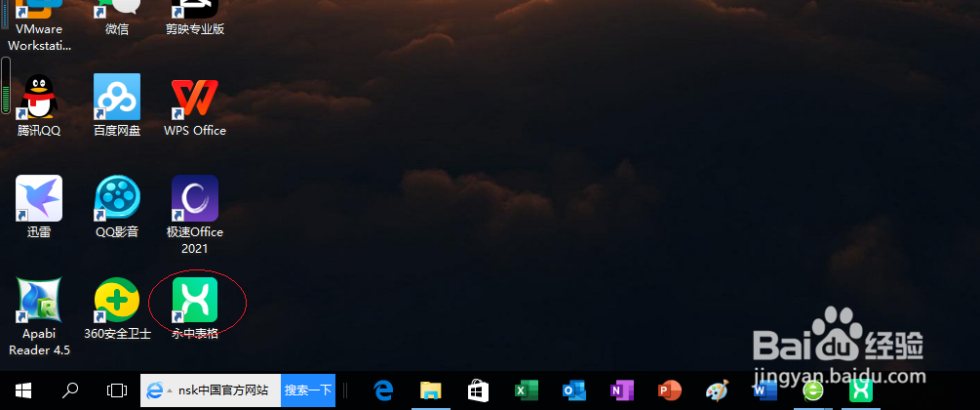Open the Paint palette taskbar icon

(717, 391)
